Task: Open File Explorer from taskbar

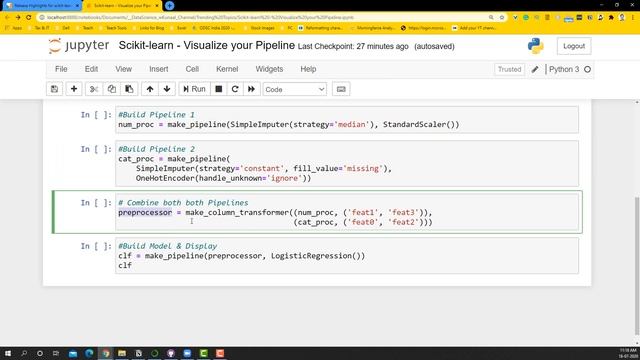Action: (x=122, y=353)
